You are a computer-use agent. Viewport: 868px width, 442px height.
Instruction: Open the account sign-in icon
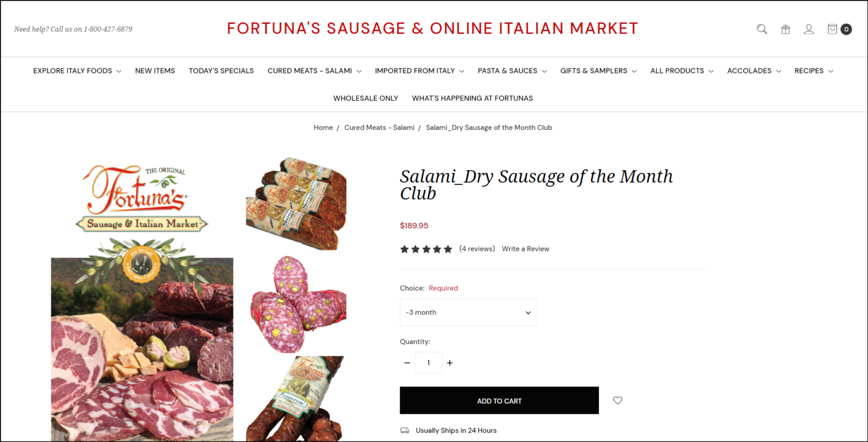[809, 29]
